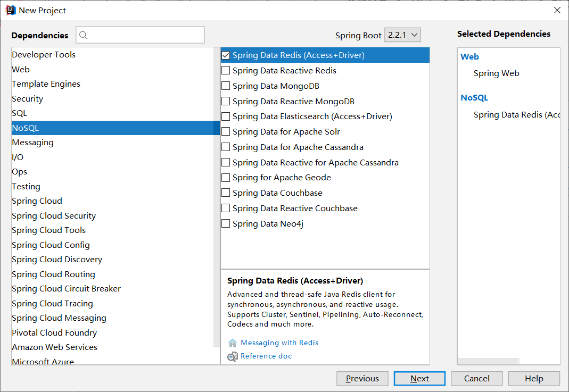
Task: Select Web category in dependencies list
Action: click(x=113, y=69)
